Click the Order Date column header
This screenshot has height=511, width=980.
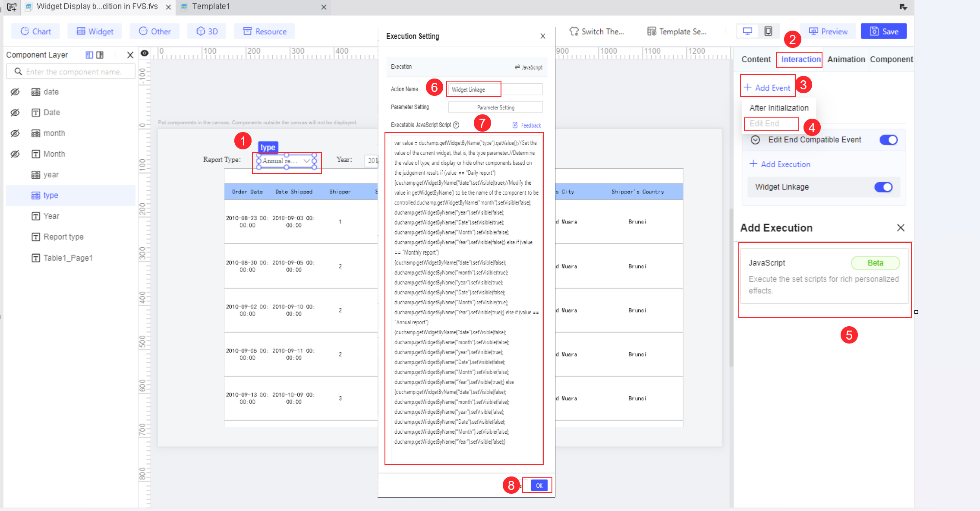[x=247, y=192]
